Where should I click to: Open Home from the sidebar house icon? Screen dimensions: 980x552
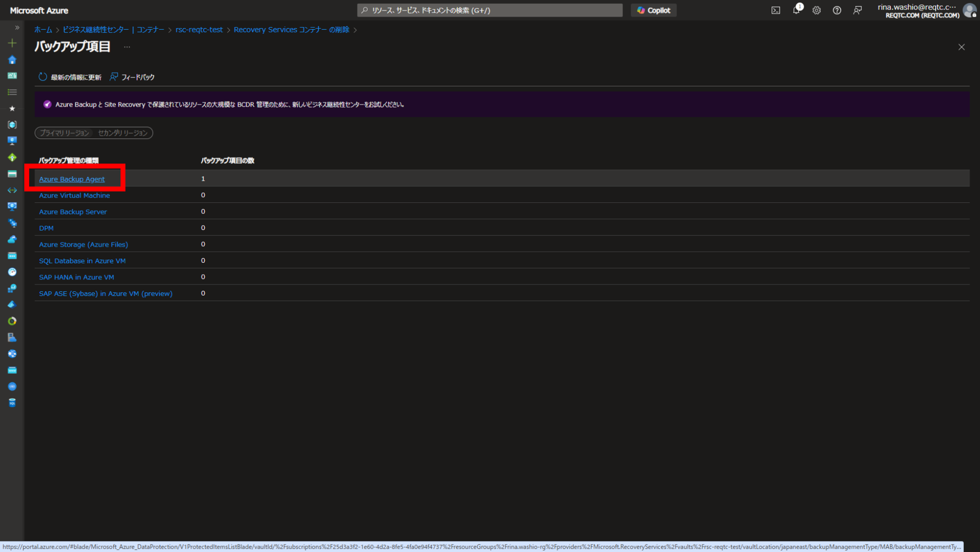[x=12, y=60]
